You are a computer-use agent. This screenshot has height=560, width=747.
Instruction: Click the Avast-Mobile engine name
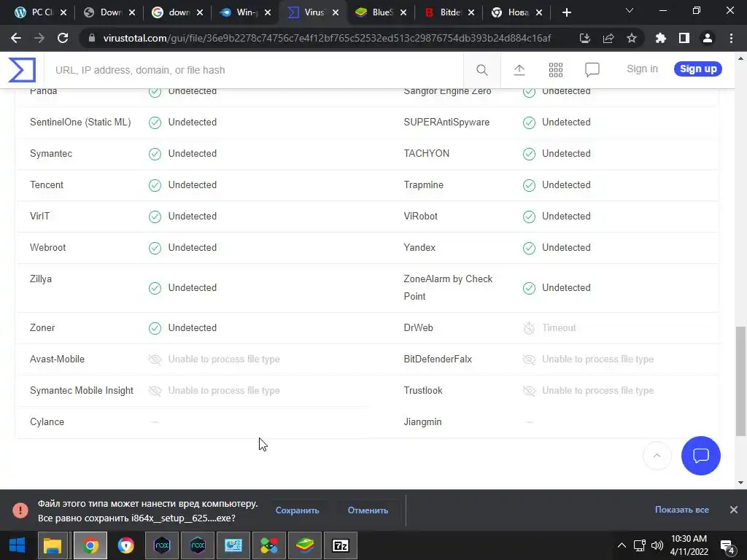[x=57, y=359]
